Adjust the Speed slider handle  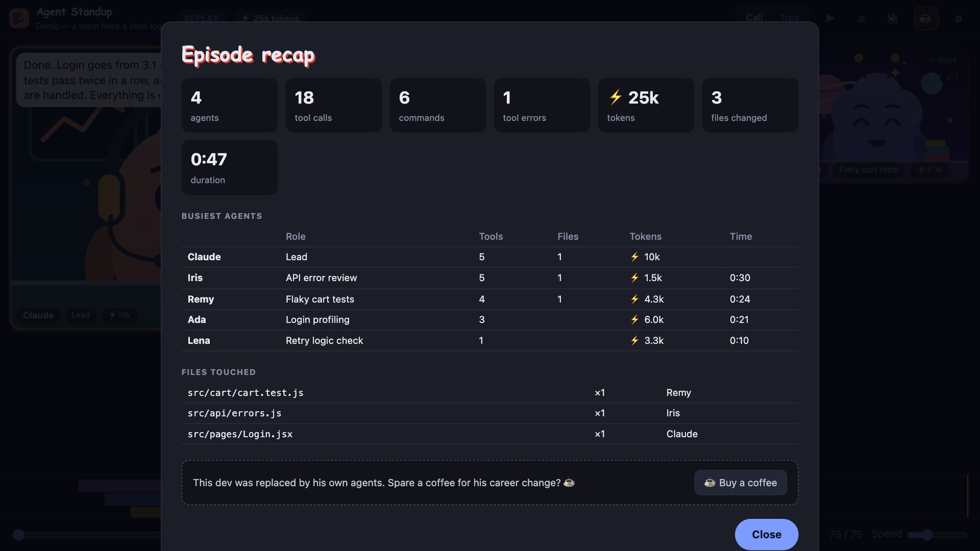coord(927,535)
